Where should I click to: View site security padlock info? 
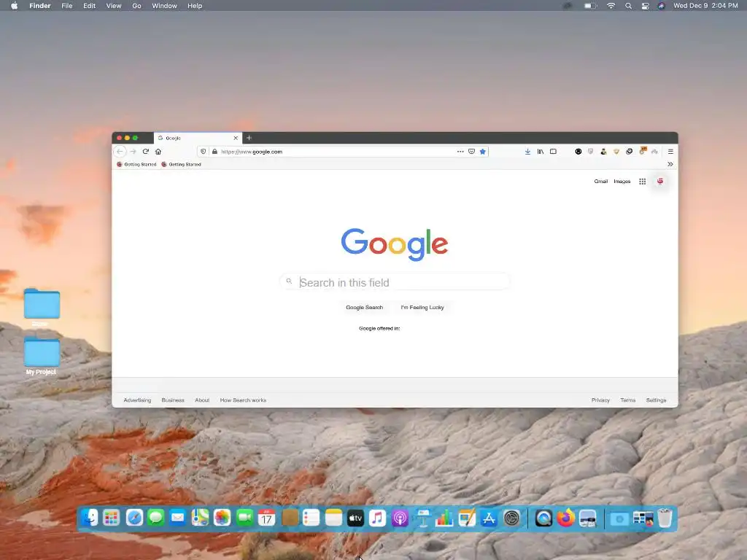215,152
